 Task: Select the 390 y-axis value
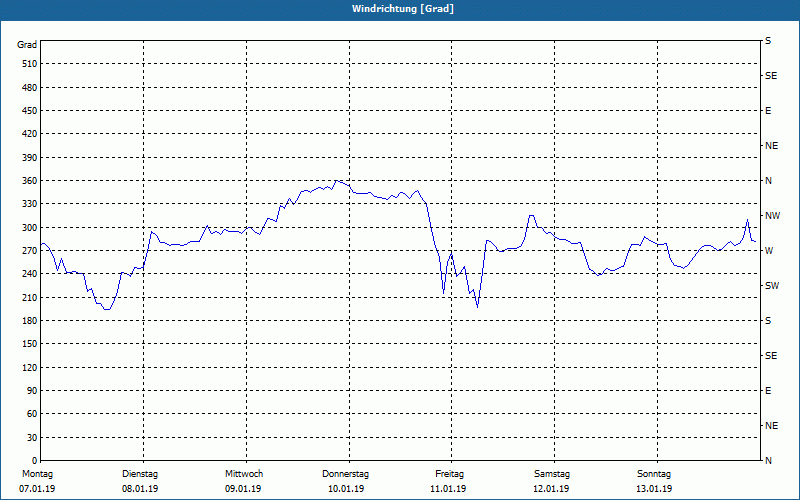(30, 158)
